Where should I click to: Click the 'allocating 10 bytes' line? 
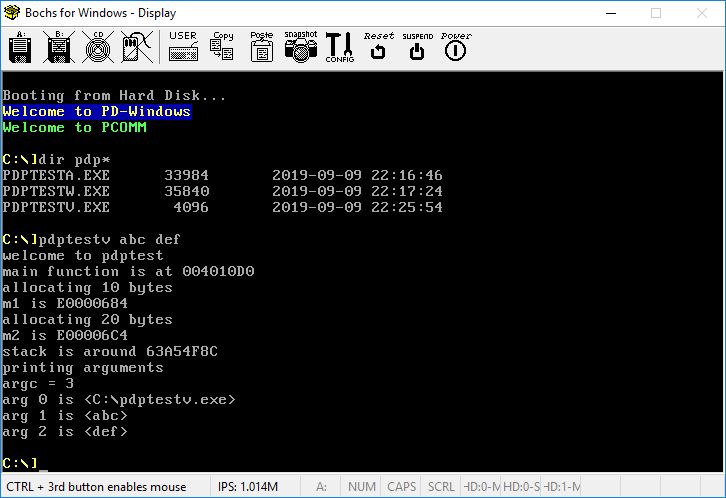(88, 287)
